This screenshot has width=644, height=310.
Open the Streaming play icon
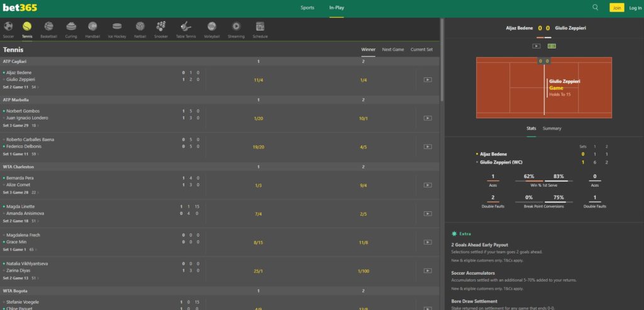(x=236, y=26)
